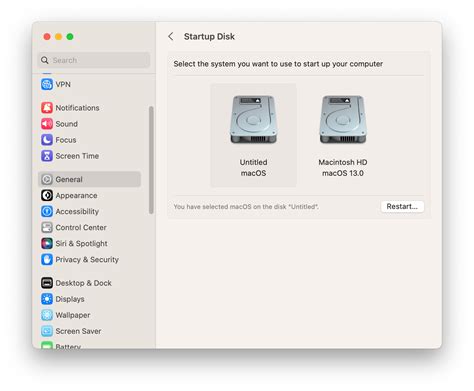
Task: Open the Desktop & Dock label
Action: coord(83,283)
